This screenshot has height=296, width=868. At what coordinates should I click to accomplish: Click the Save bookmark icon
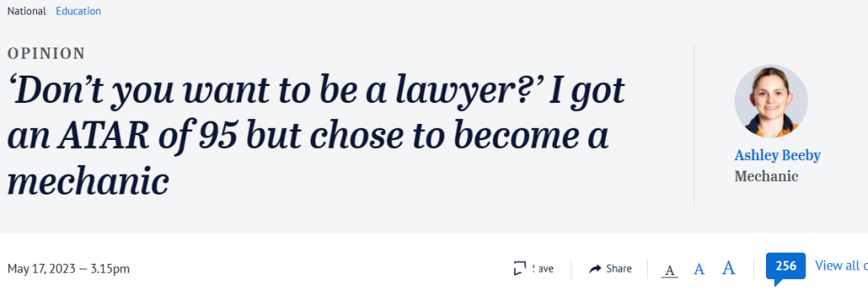(519, 269)
